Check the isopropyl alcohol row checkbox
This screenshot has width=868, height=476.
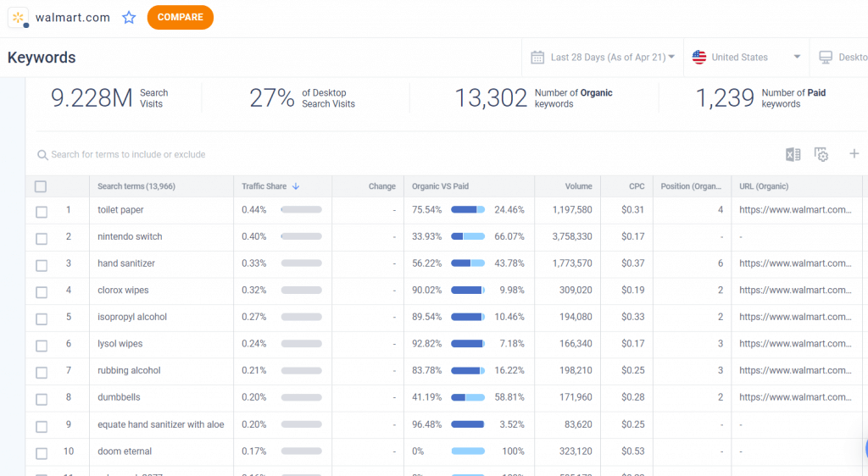pyautogui.click(x=42, y=319)
